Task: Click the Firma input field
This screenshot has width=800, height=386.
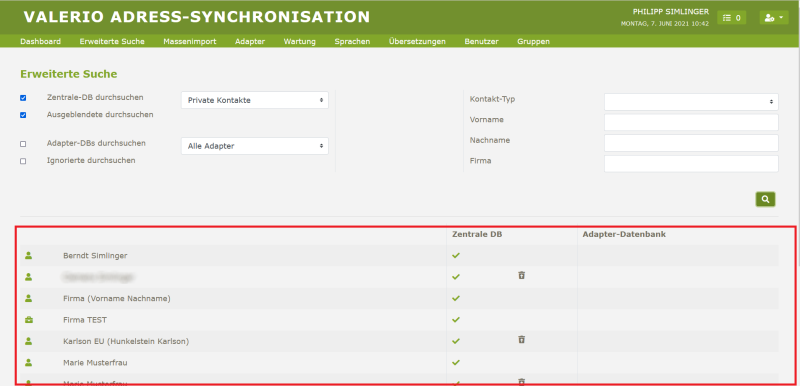Action: point(691,164)
